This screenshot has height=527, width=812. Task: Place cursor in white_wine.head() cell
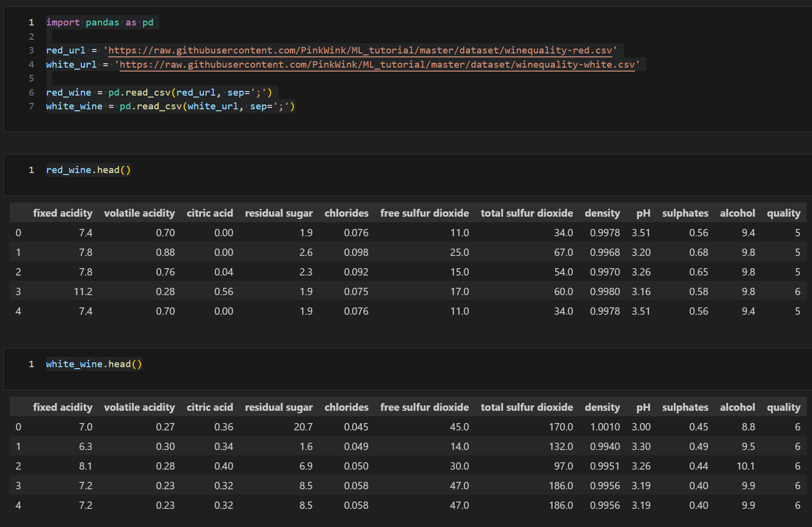[94, 364]
